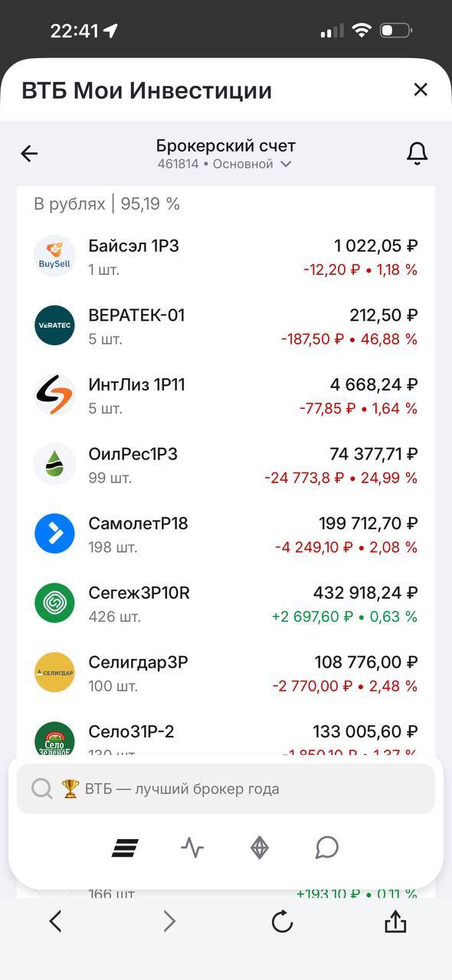Open the СегежЗР10R position row
452x980 pixels.
pyautogui.click(x=226, y=603)
